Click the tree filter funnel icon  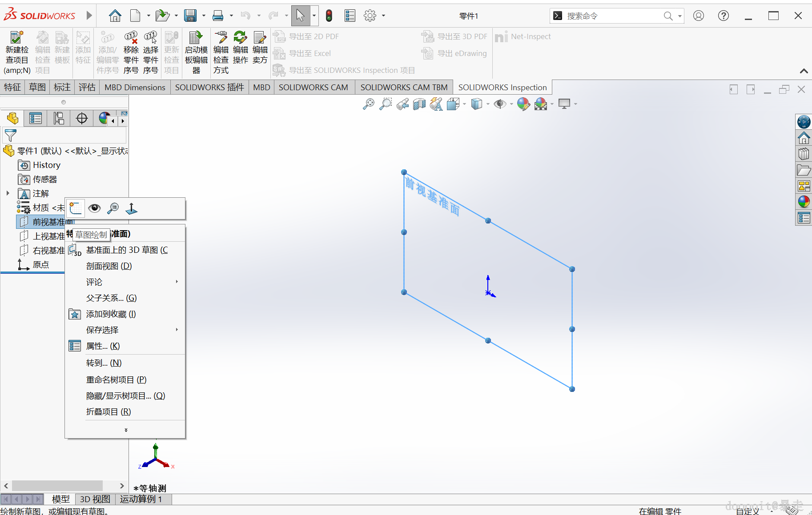point(10,135)
